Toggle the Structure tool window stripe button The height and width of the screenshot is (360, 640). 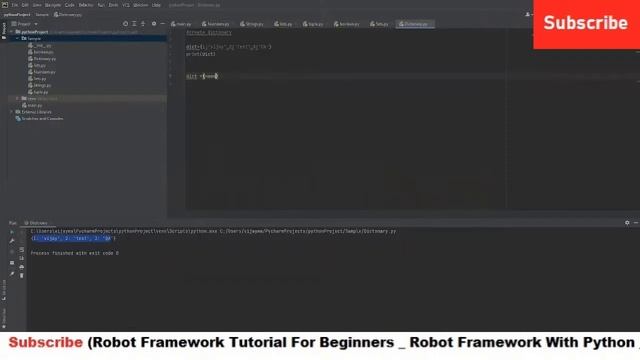4,290
